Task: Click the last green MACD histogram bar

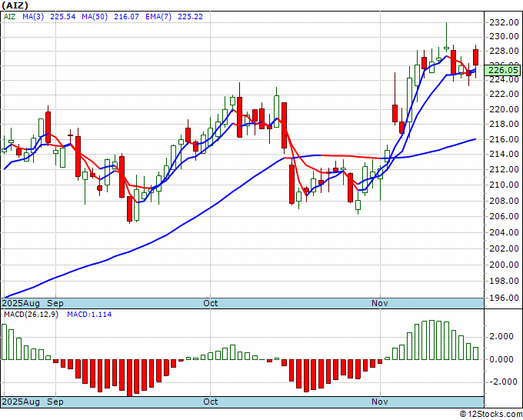Action: [475, 353]
